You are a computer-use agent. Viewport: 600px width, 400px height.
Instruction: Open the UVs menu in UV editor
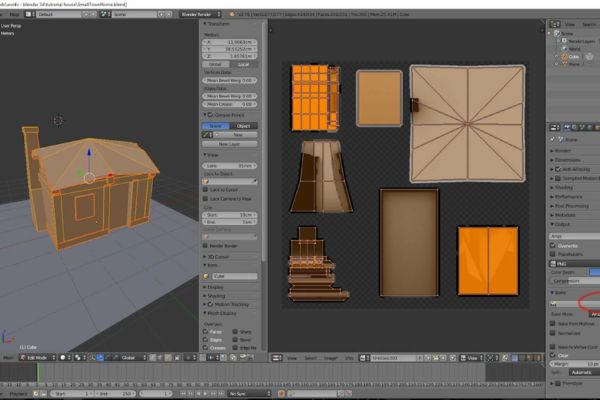coord(349,358)
